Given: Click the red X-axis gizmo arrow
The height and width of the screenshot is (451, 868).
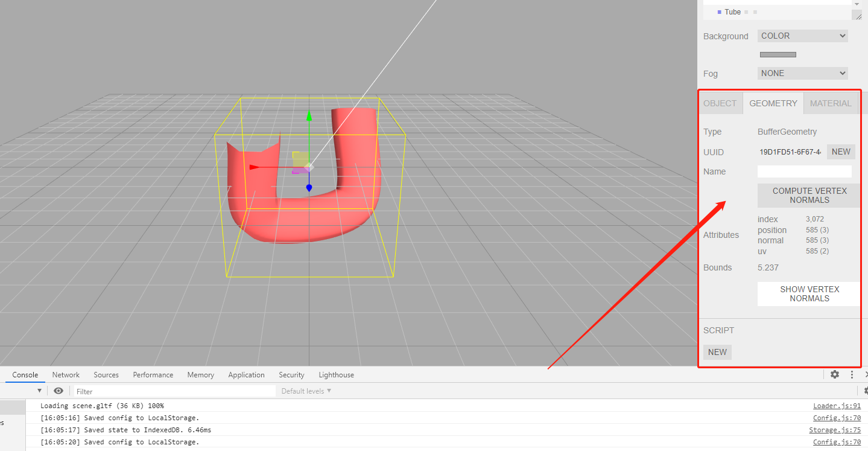Looking at the screenshot, I should [x=256, y=167].
